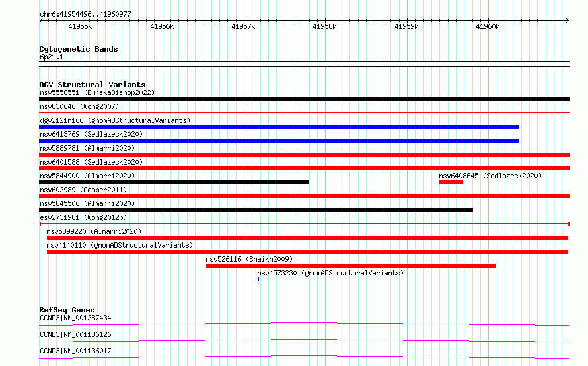Open the nsv526116 (Shaikh2009) label
The height and width of the screenshot is (366, 588).
[249, 259]
